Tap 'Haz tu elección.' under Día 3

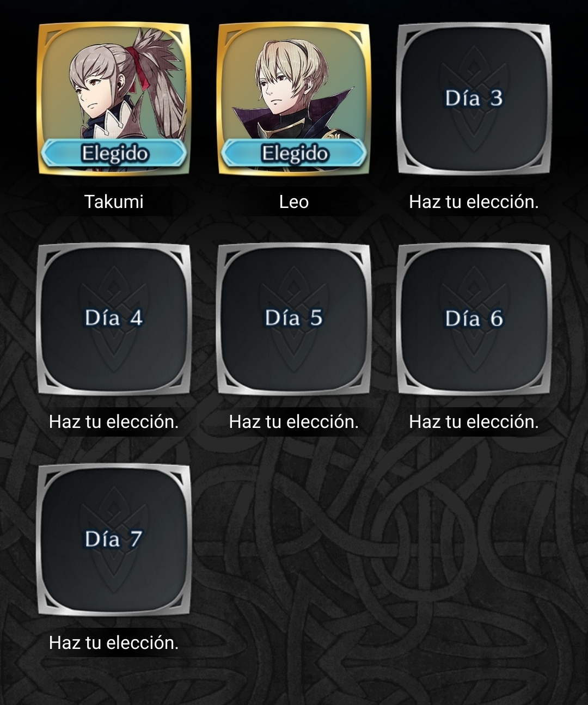click(474, 202)
